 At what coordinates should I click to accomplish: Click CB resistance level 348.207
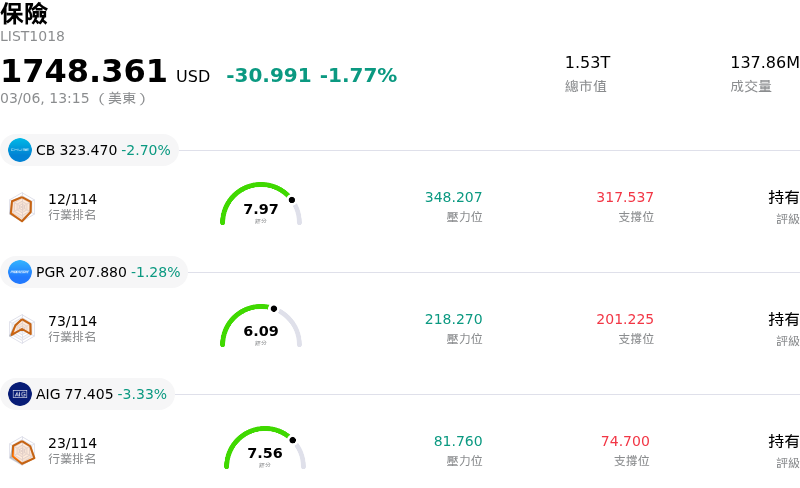tap(453, 197)
